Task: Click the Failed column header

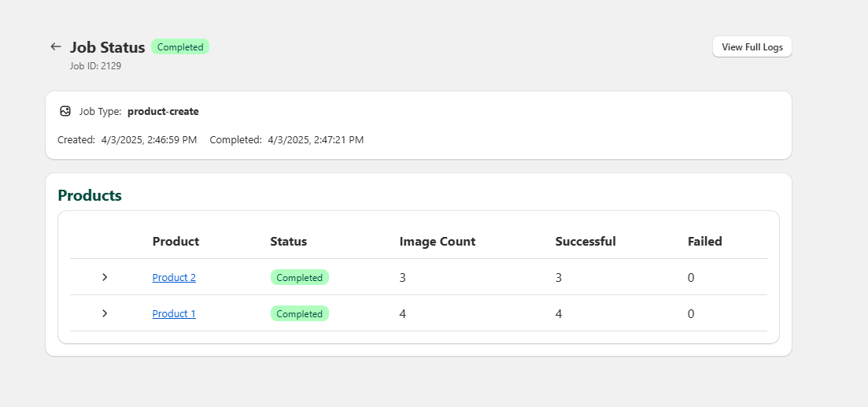Action: pyautogui.click(x=704, y=242)
